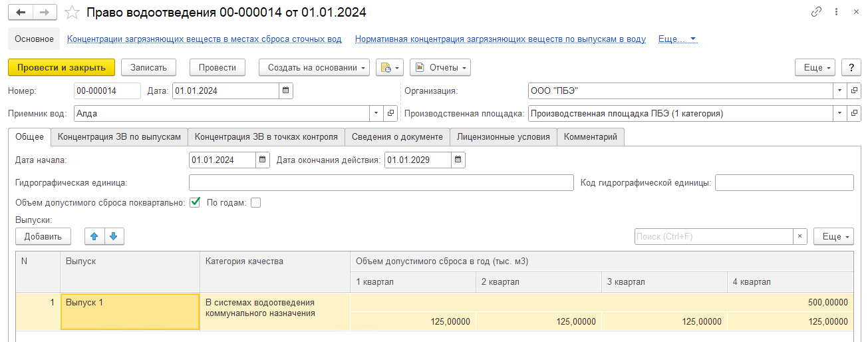Viewport: 868px width, 342px height.
Task: Open Концентрации загрязняющих веществ в местах сброса link
Action: (205, 39)
